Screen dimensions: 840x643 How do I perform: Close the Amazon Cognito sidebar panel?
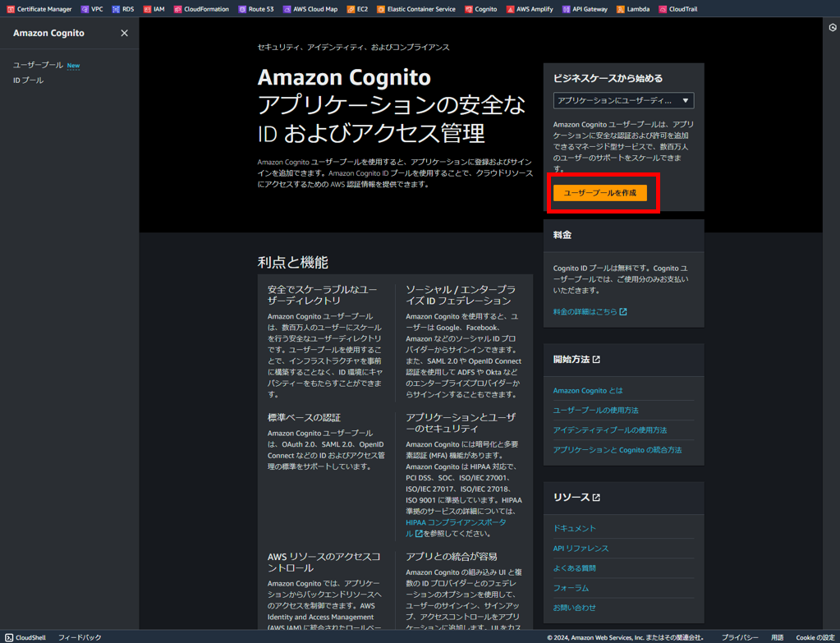pos(124,33)
